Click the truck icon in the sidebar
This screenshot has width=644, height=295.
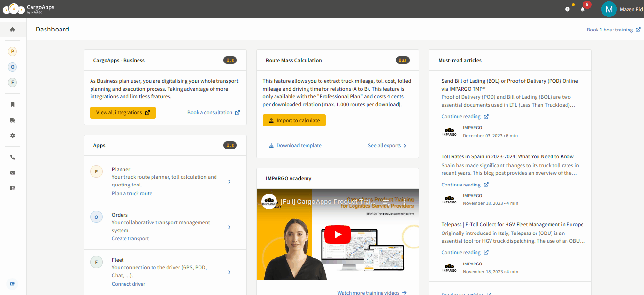click(x=13, y=120)
